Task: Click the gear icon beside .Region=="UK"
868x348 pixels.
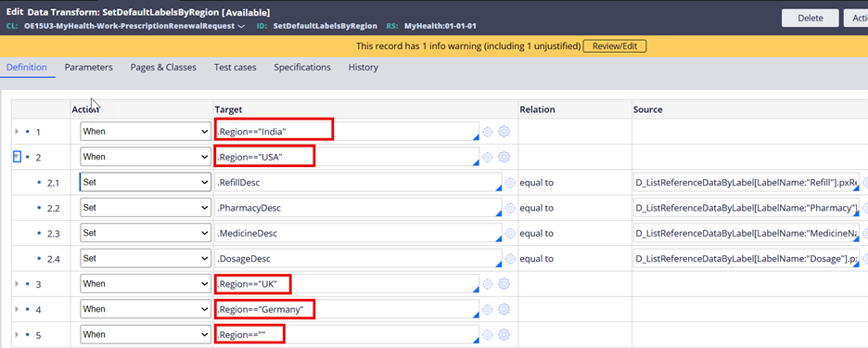Action: click(504, 284)
